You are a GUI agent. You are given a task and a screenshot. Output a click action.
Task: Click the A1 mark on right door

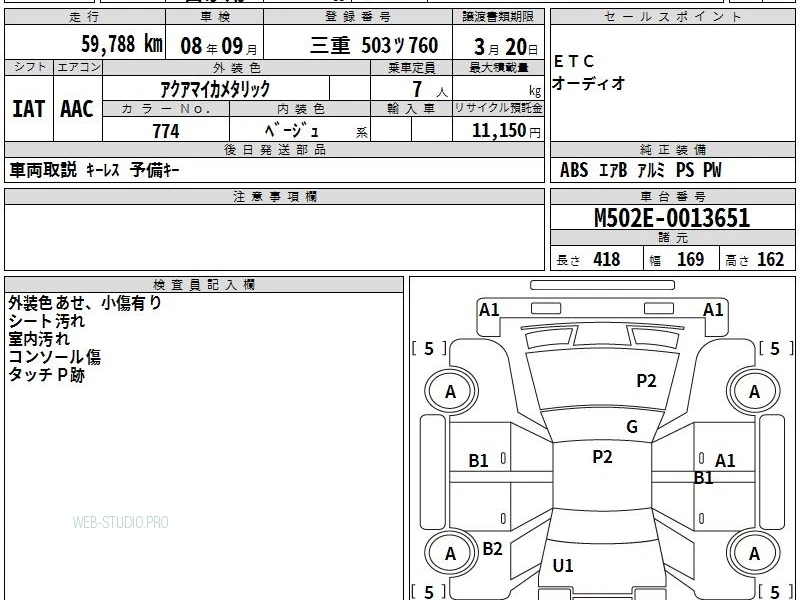click(724, 461)
